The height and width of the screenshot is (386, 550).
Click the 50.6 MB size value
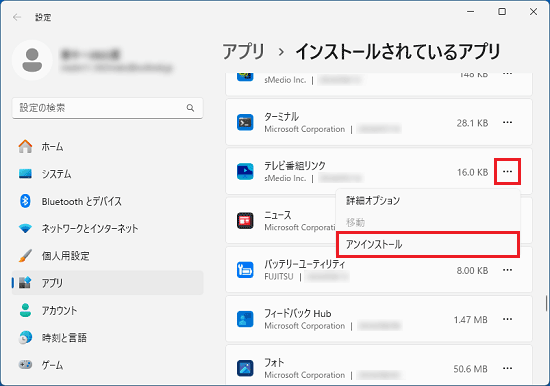coord(470,369)
